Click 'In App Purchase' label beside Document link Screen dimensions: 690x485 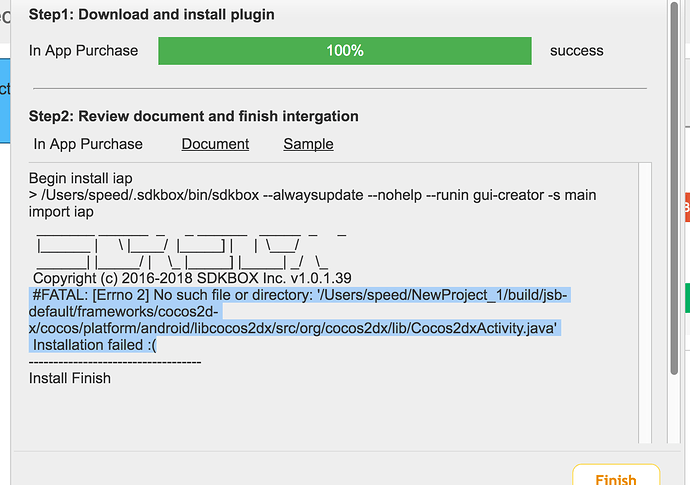pyautogui.click(x=88, y=144)
